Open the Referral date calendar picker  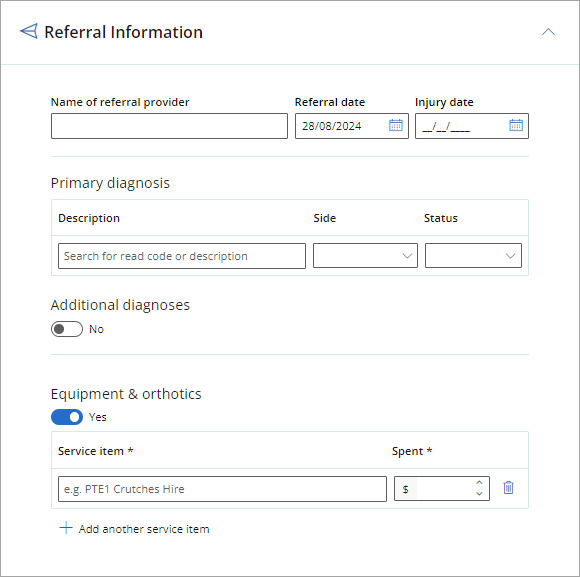396,125
